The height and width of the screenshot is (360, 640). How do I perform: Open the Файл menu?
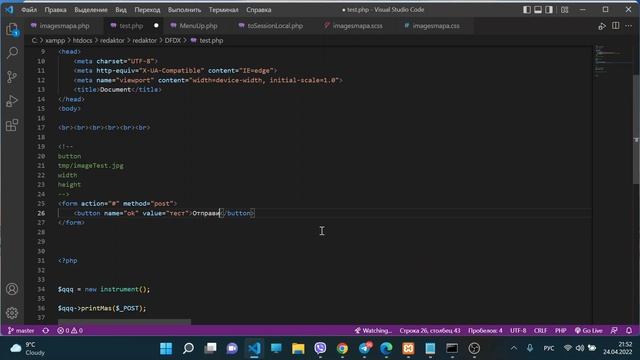[29, 9]
